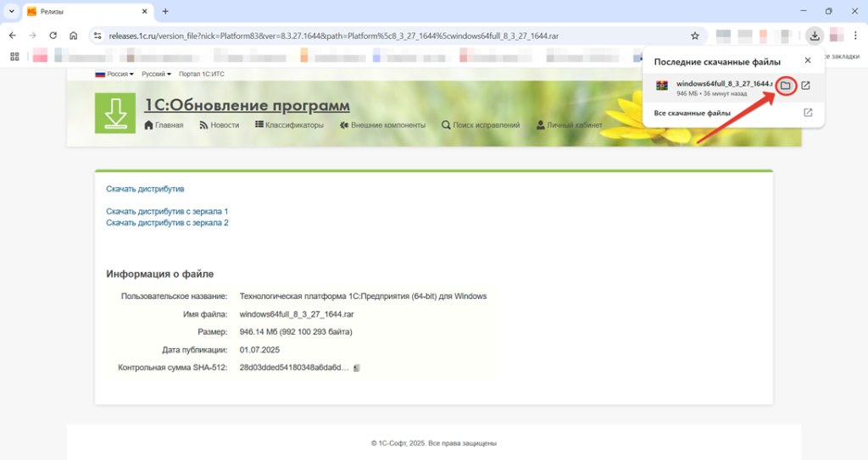This screenshot has height=460, width=868.
Task: Open the Chrome three-dot menu
Action: pyautogui.click(x=855, y=36)
